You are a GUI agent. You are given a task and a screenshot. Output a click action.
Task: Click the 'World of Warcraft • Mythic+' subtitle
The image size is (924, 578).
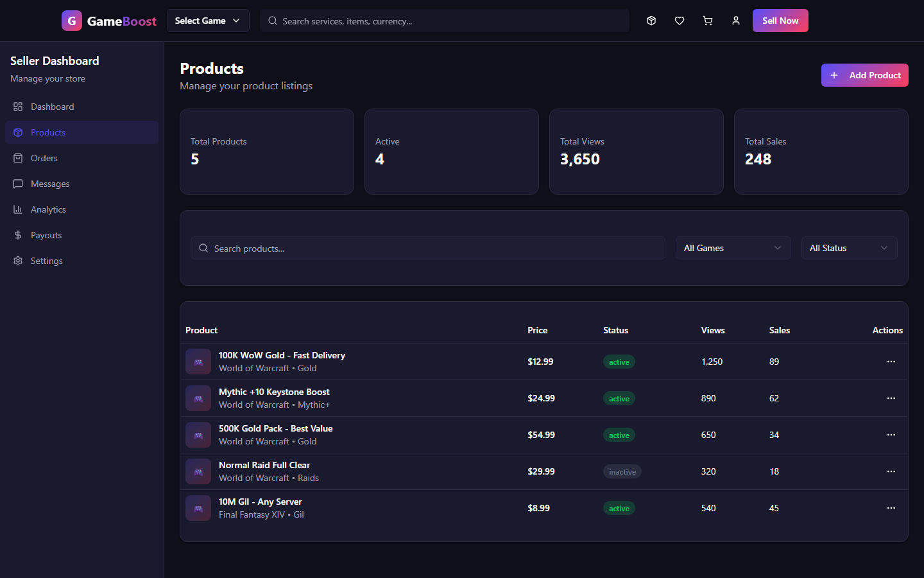(275, 405)
